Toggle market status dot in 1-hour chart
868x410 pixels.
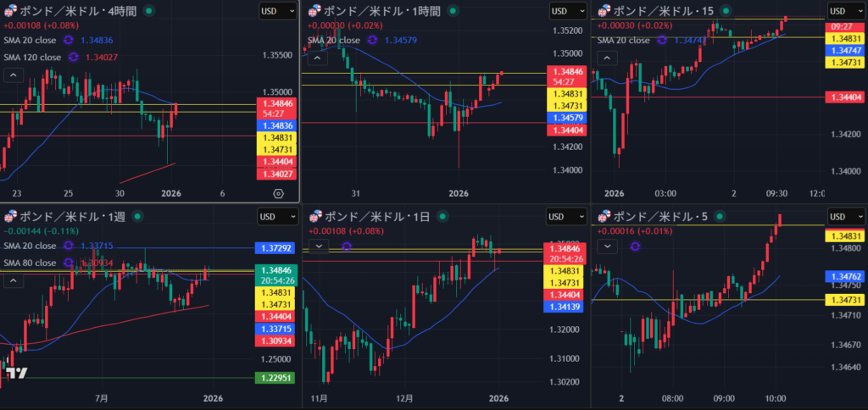coord(451,11)
